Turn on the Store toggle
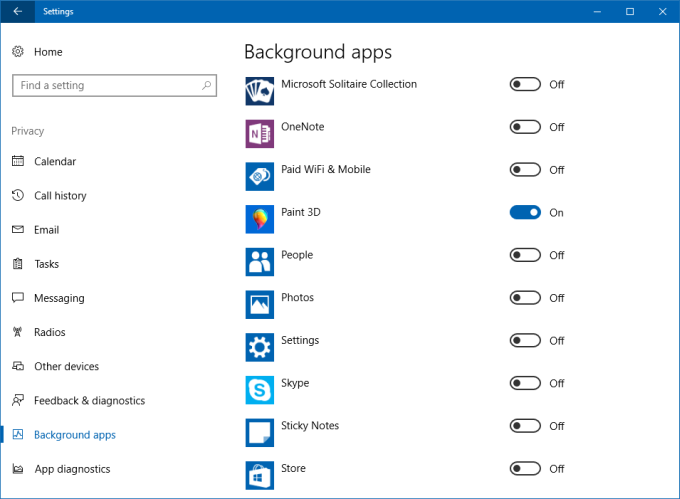Viewport: 680px width, 499px height. point(525,469)
